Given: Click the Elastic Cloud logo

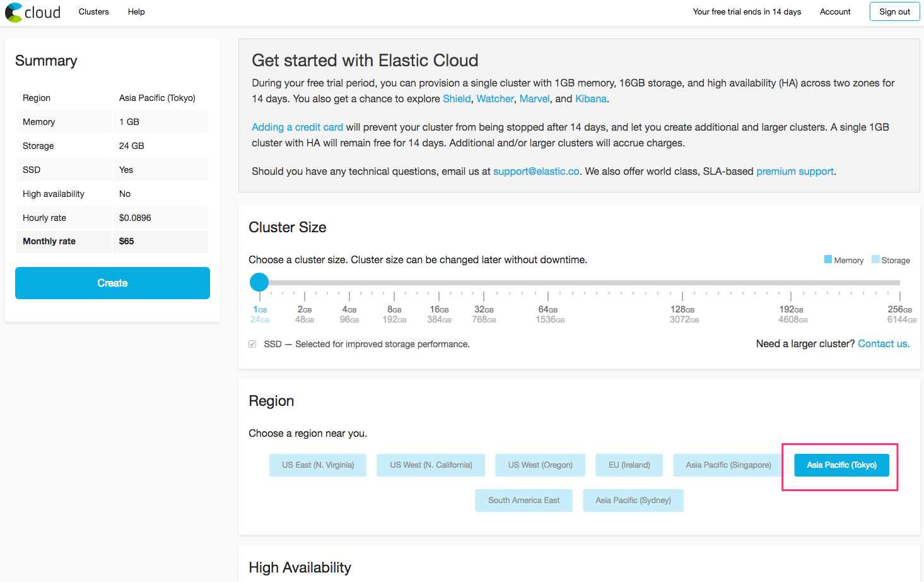Looking at the screenshot, I should click(33, 12).
